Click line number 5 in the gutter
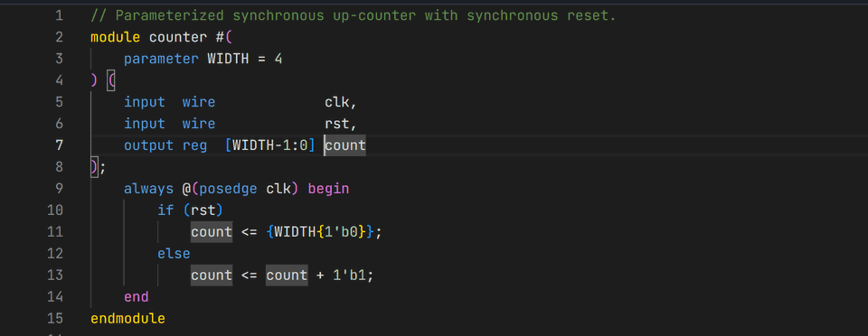The height and width of the screenshot is (336, 868). [x=60, y=102]
